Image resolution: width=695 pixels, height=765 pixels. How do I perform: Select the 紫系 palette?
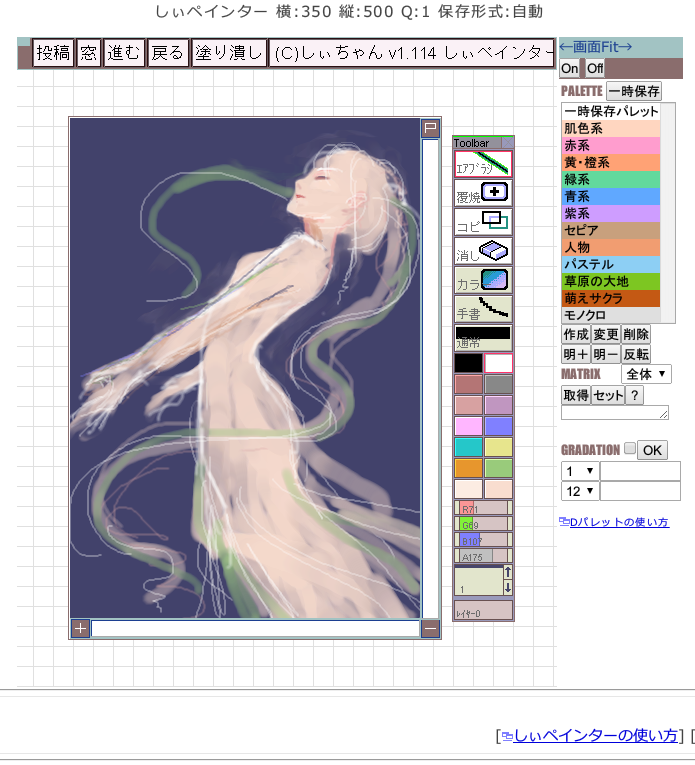[x=611, y=213]
